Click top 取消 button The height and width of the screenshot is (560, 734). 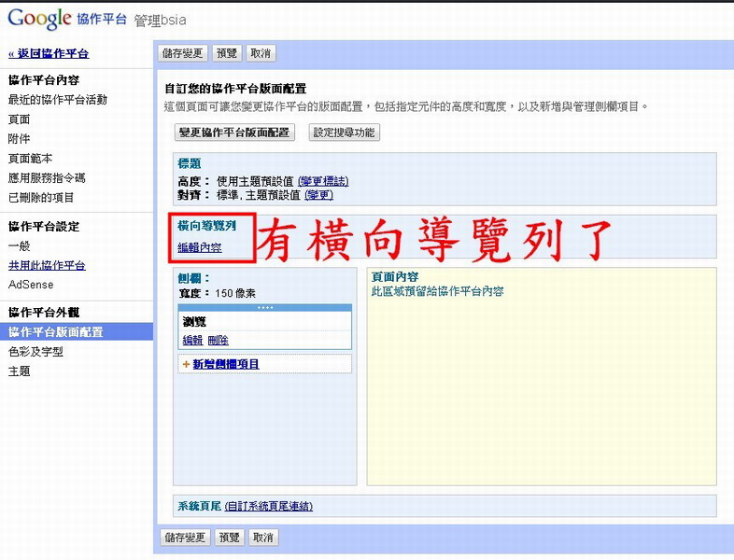click(261, 53)
